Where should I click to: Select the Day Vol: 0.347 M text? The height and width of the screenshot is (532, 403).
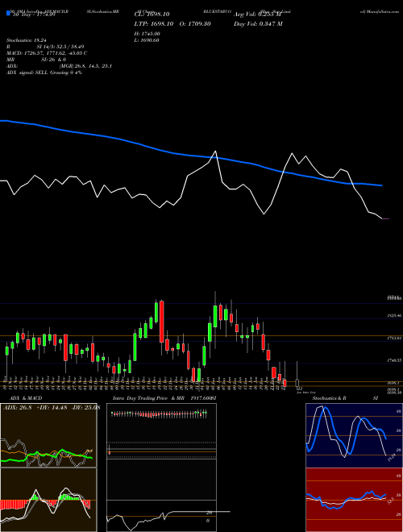258,23
